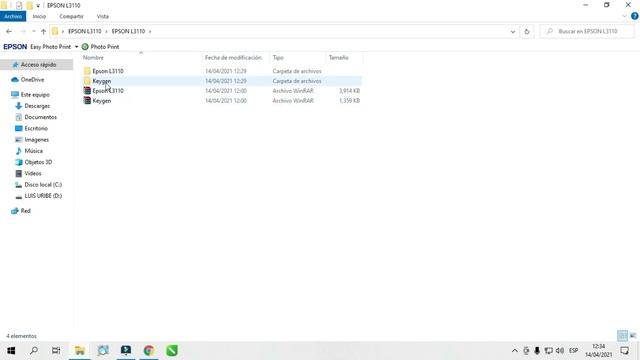Go up one folder level
The height and width of the screenshot is (360, 640).
click(44, 31)
